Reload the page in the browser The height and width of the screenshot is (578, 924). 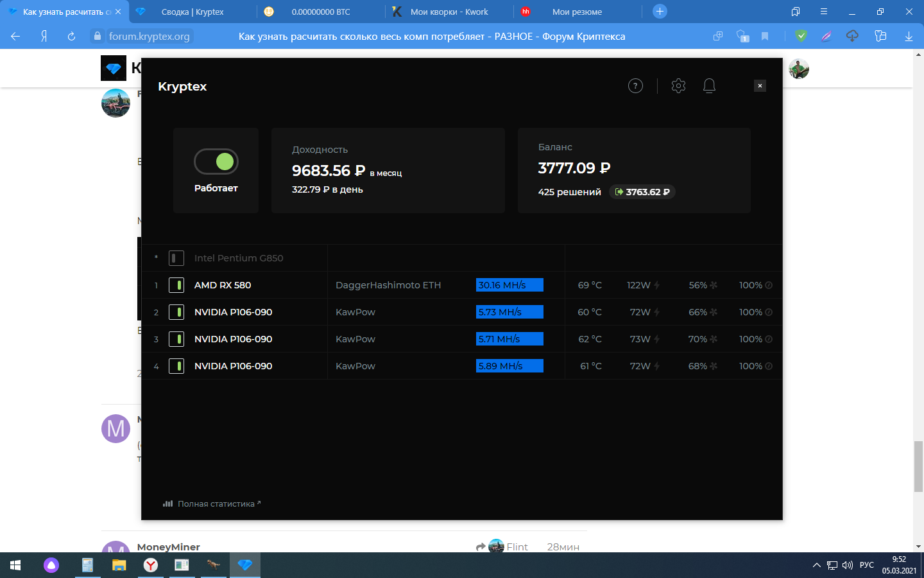tap(71, 37)
